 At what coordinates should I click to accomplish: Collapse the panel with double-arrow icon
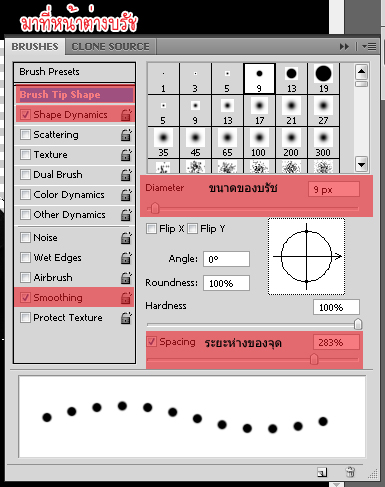[344, 46]
